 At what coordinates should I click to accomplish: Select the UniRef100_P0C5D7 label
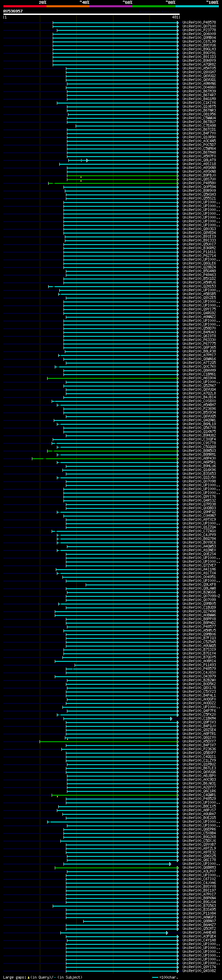[x=199, y=145]
